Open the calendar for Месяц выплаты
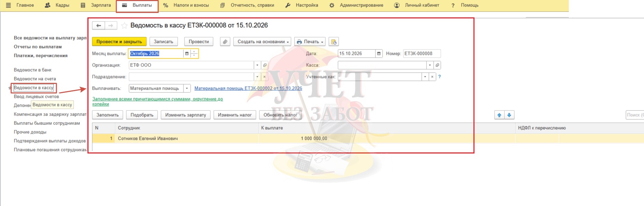The image size is (644, 206). (x=187, y=54)
